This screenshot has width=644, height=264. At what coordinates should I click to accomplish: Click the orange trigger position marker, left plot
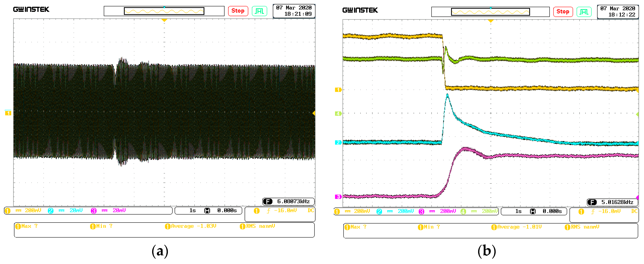164,20
